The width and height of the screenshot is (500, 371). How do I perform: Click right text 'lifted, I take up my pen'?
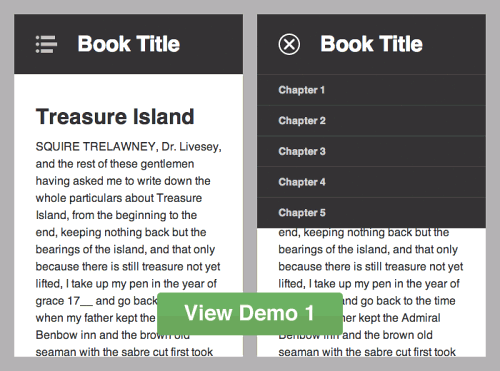coord(335,284)
